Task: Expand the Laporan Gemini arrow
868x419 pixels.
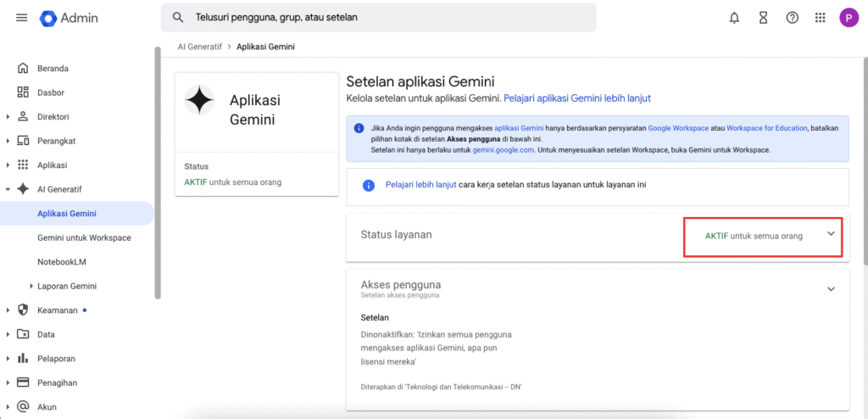Action: [31, 286]
